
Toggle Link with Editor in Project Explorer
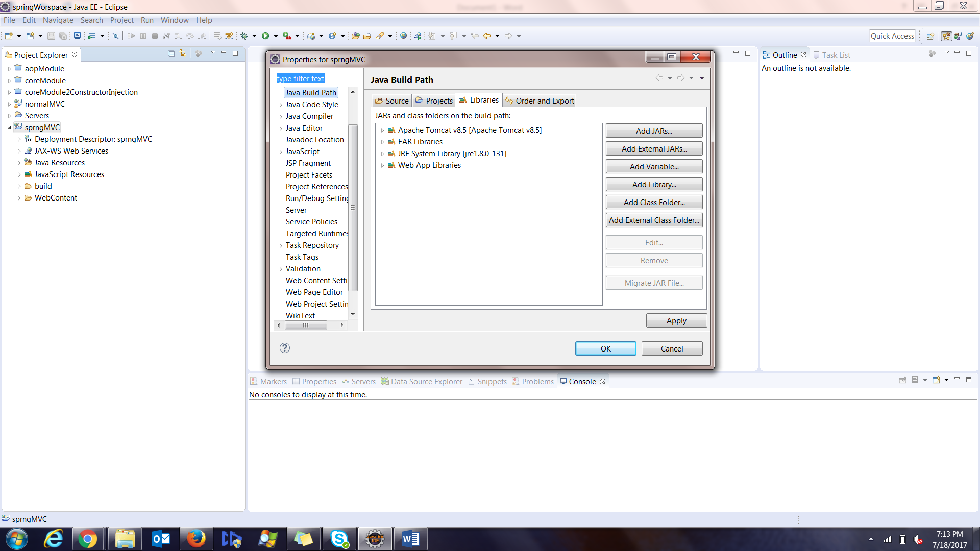[183, 54]
